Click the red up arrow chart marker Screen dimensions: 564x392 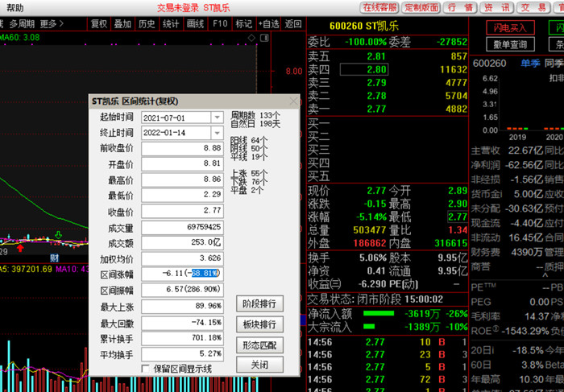point(20,248)
